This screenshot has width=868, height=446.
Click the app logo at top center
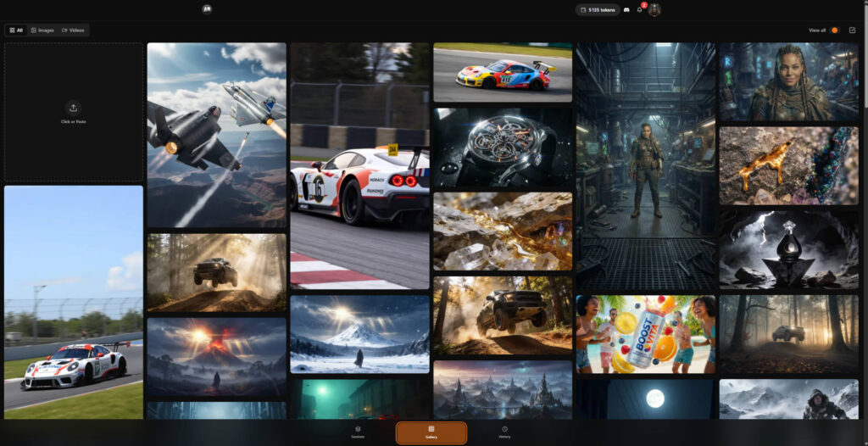tap(207, 9)
